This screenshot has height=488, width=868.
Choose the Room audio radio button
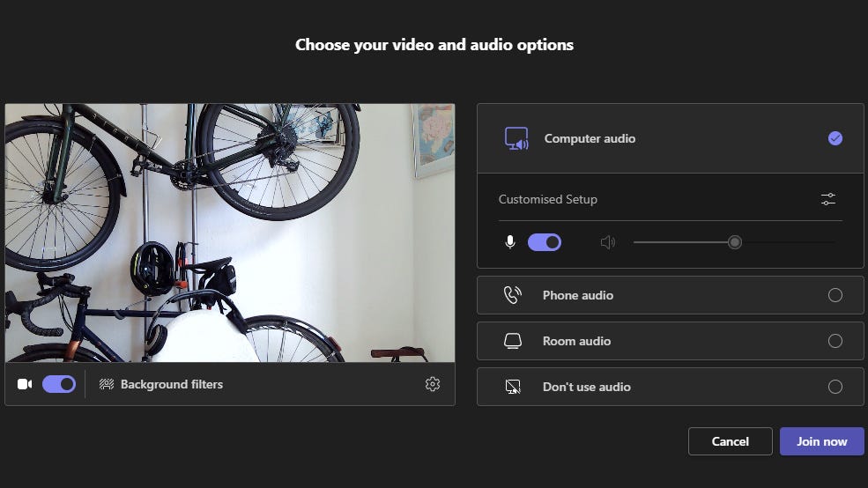[835, 341]
